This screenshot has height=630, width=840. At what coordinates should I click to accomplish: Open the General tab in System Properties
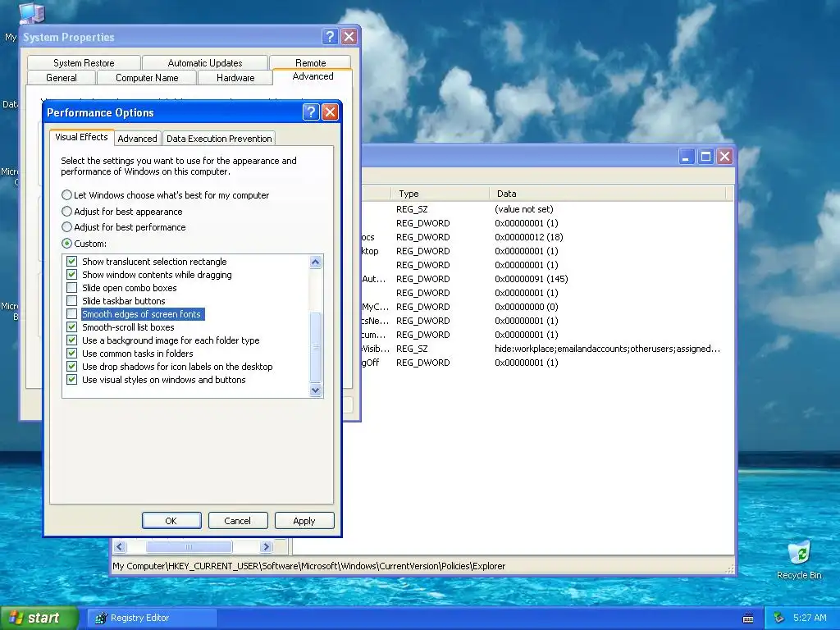tap(61, 78)
